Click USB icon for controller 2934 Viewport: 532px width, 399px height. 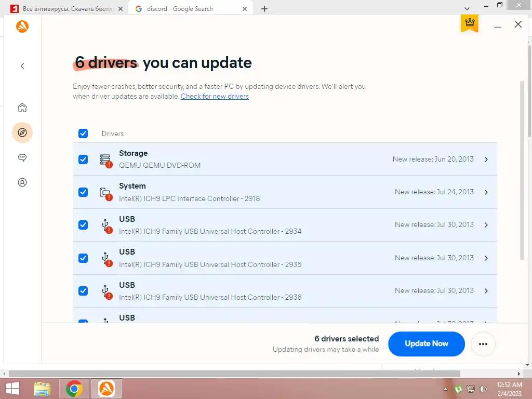106,226
